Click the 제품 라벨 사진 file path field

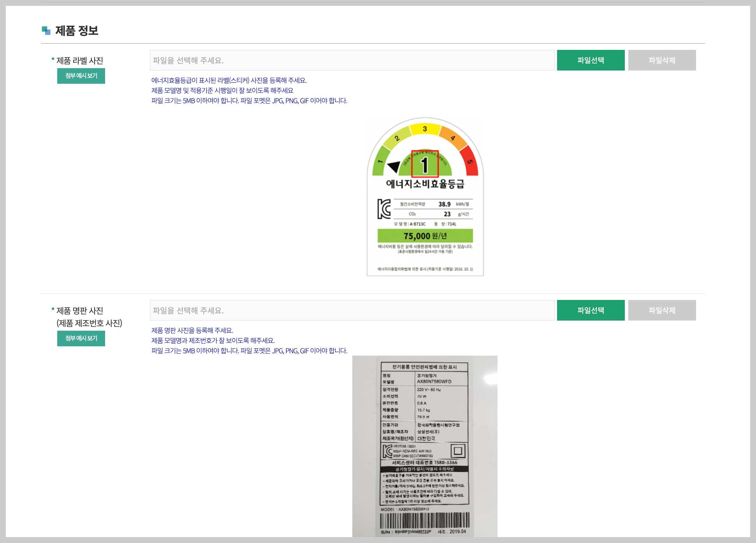[x=352, y=60]
